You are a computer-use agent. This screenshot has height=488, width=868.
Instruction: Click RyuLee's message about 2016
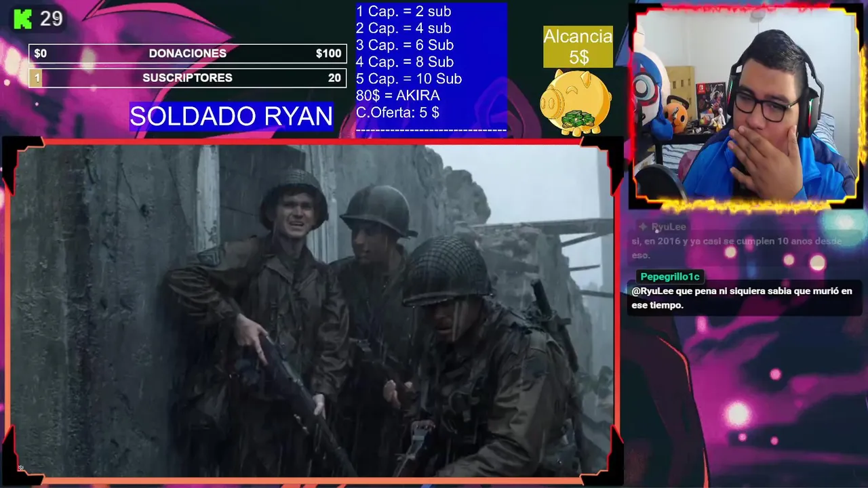[736, 248]
